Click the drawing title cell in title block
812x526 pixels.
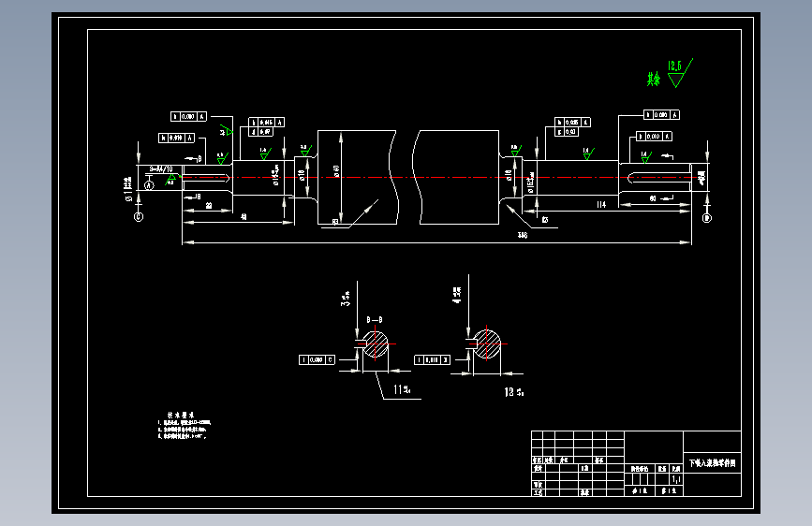tap(712, 463)
